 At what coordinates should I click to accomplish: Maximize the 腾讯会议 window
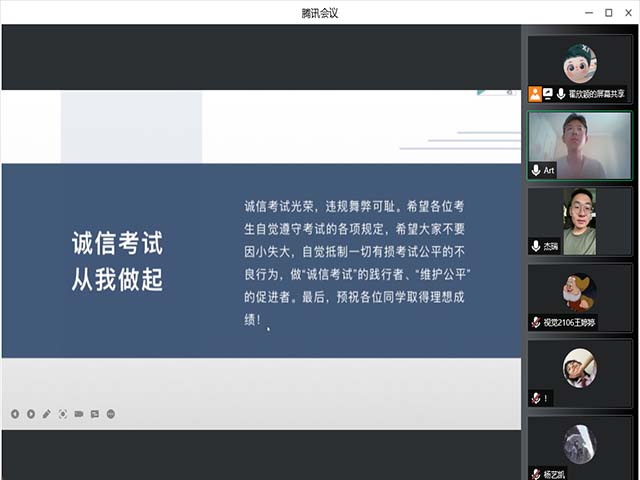tap(609, 13)
